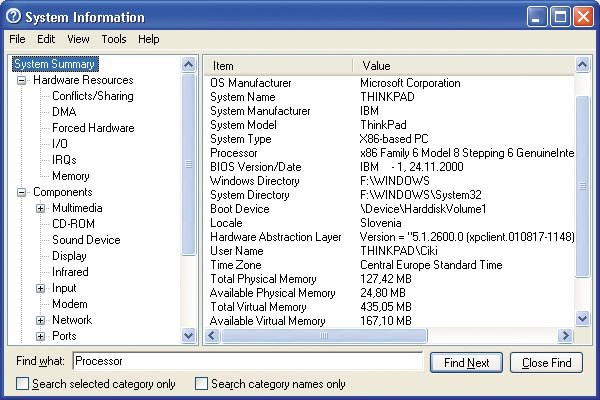Click the Find Next button
Image resolution: width=600 pixels, height=400 pixels.
tap(466, 362)
